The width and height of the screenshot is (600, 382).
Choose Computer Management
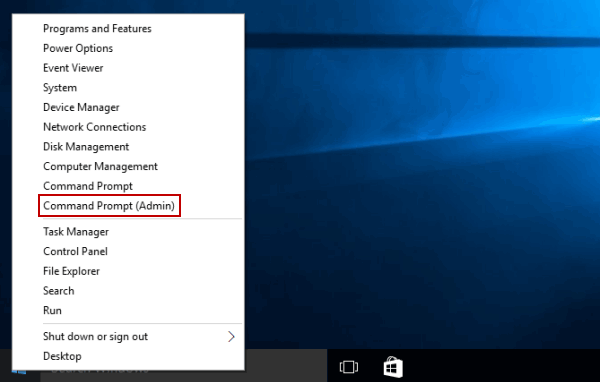click(100, 167)
